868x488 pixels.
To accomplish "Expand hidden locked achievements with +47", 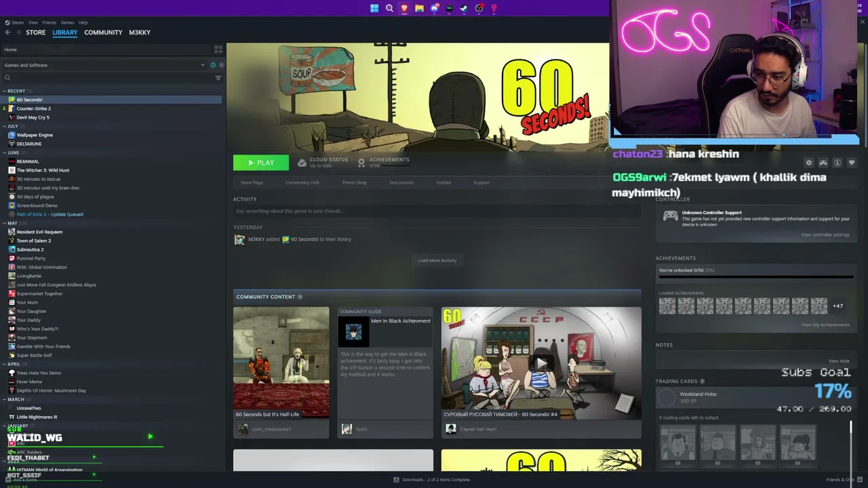I will coord(838,306).
